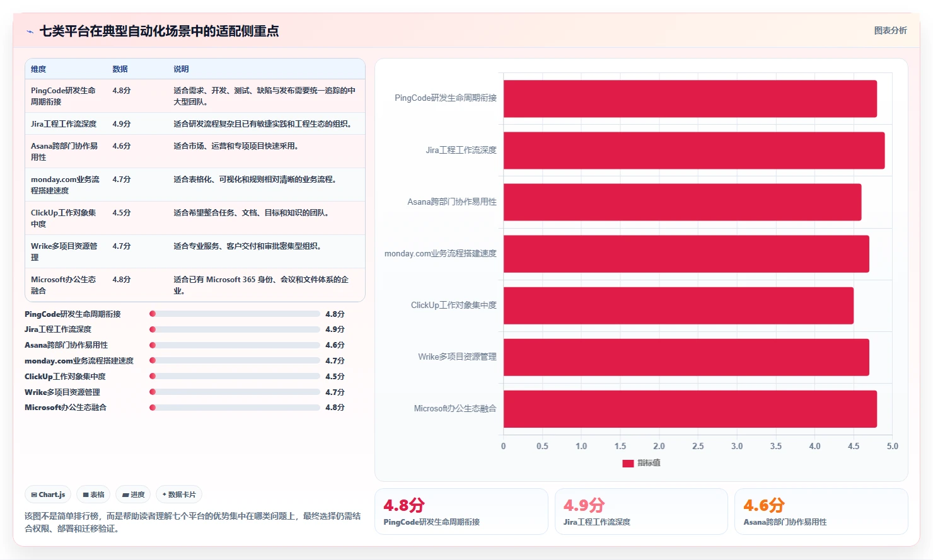Screen dimensions: 933x560
Task: Select the 进度 tag chip
Action: pos(133,494)
